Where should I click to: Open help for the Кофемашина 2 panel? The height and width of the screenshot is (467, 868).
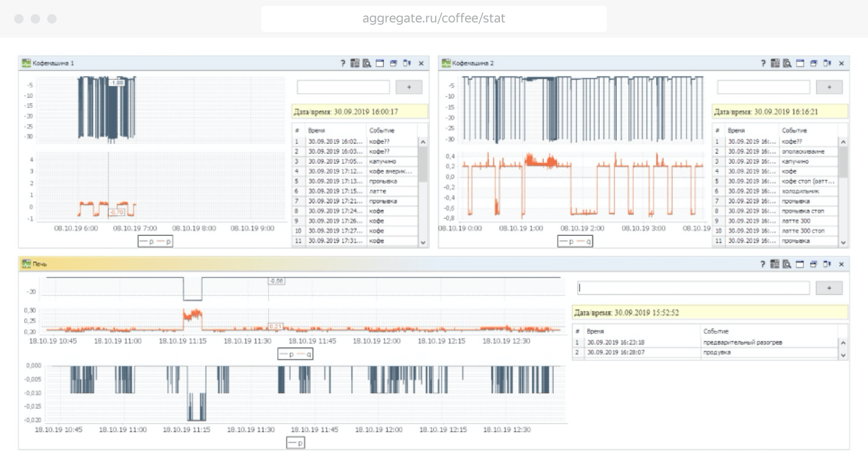tap(763, 63)
